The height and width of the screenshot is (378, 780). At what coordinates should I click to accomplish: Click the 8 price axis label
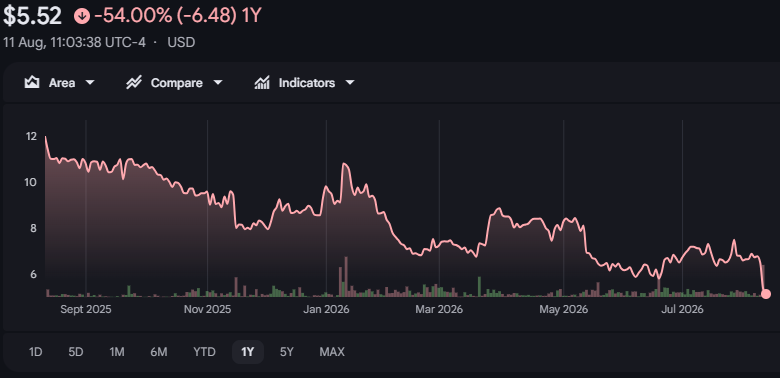coord(33,228)
